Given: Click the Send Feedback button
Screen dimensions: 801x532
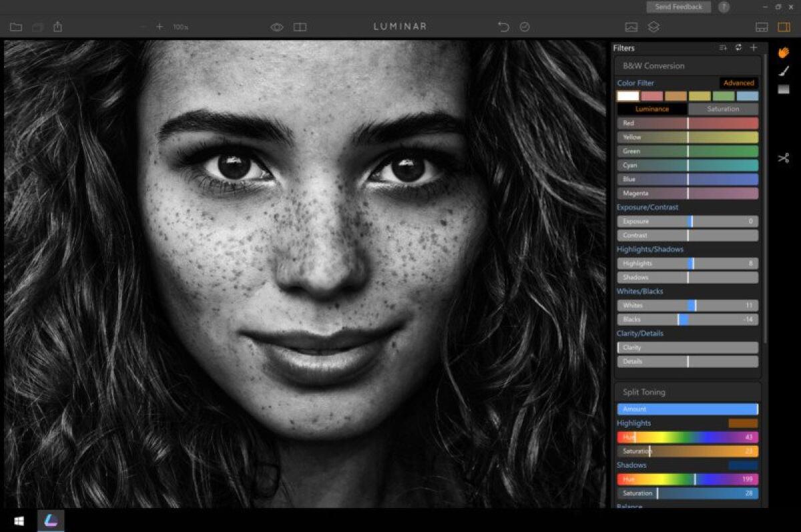Looking at the screenshot, I should click(678, 7).
